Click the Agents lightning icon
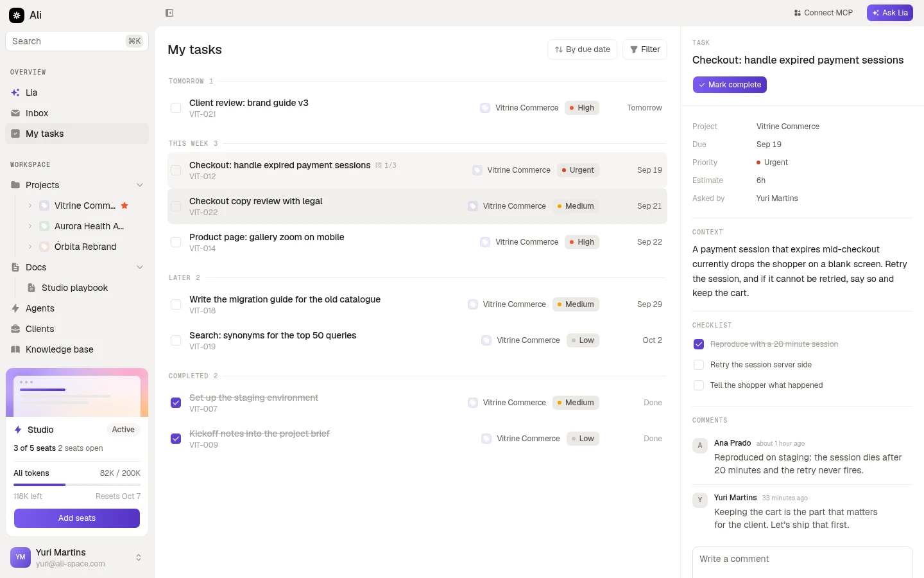The width and height of the screenshot is (924, 578). pos(15,308)
